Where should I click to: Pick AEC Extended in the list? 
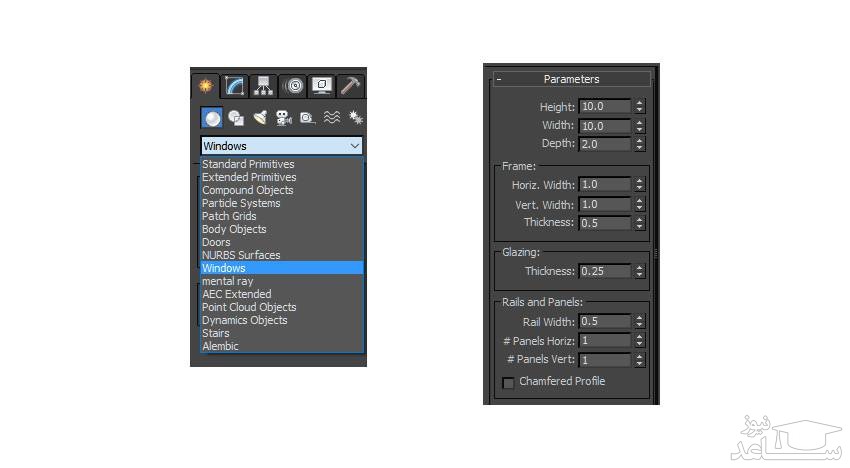(236, 294)
